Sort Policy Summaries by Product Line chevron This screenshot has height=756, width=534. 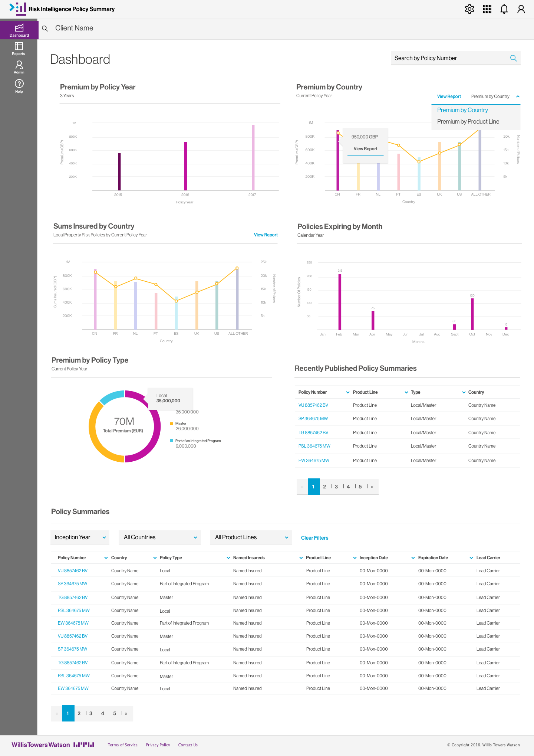click(x=355, y=558)
